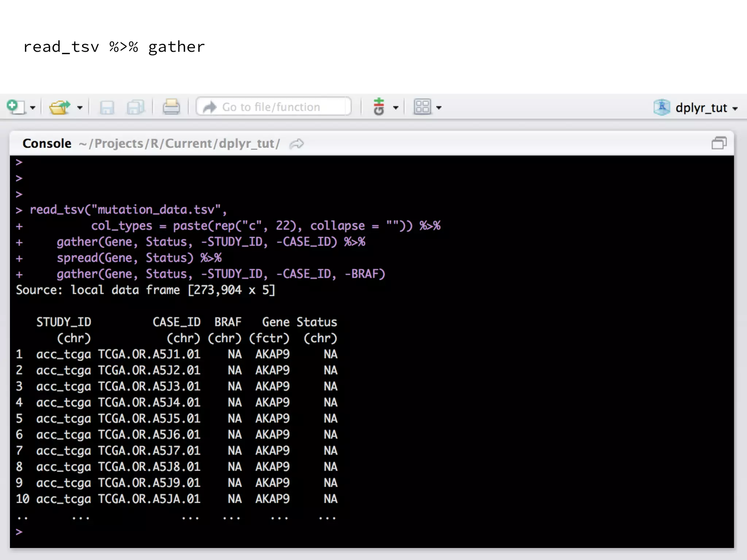Screen dimensions: 747x560
Task: Click the Save All documents icon
Action: [x=136, y=107]
